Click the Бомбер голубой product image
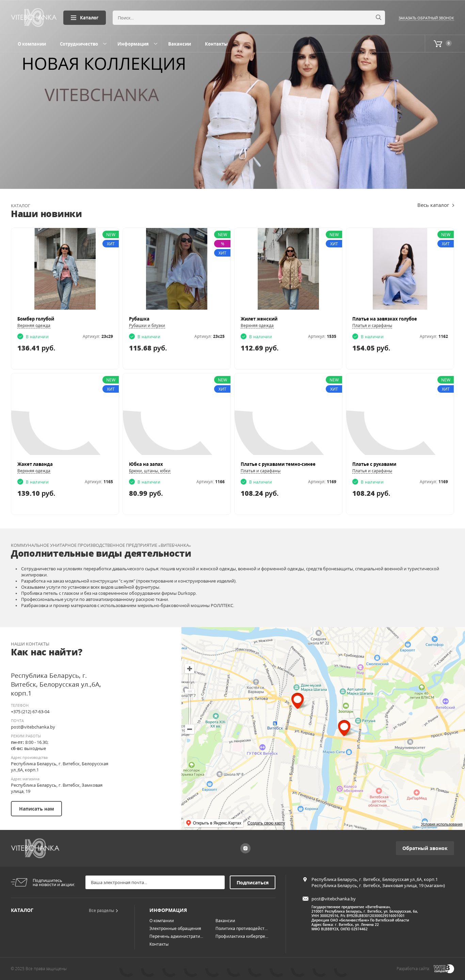465x980 pixels. point(65,268)
